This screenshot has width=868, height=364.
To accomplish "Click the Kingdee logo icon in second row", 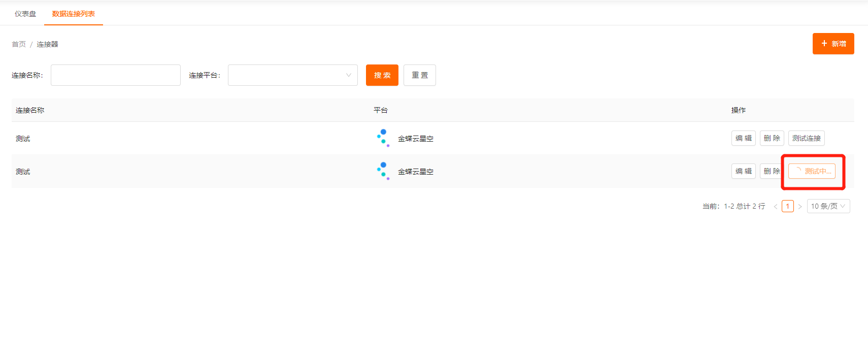I will point(383,171).
